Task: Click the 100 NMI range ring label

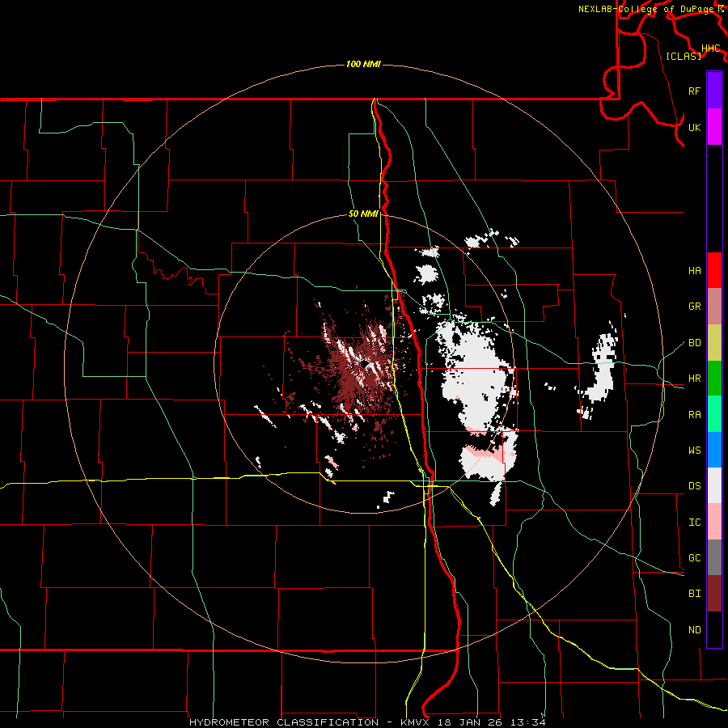Action: (x=363, y=64)
